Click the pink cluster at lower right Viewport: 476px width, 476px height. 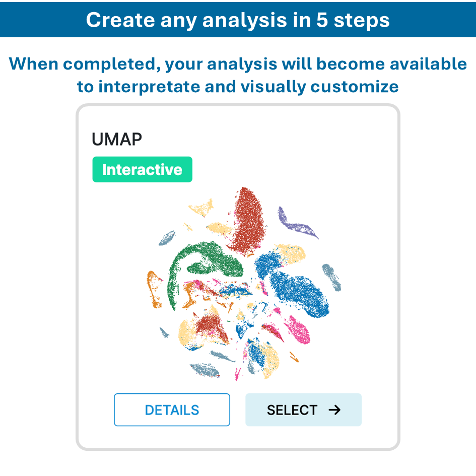[x=300, y=329]
